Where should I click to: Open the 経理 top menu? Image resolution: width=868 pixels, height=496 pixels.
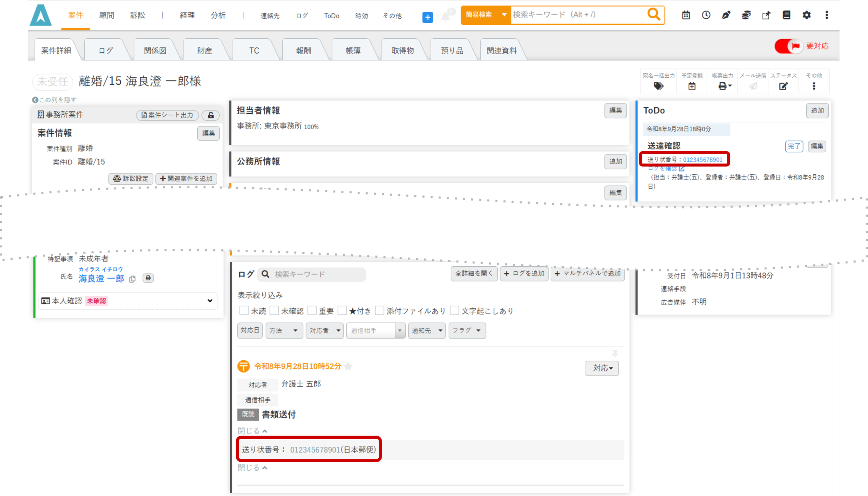tap(187, 15)
